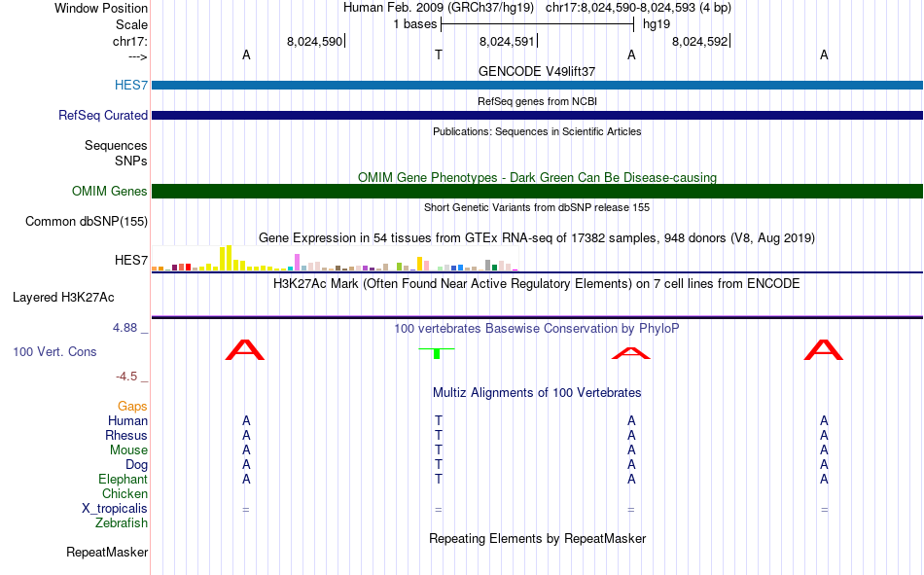924x575 pixels.
Task: Open the OMIM Genes track label
Action: pyautogui.click(x=109, y=191)
